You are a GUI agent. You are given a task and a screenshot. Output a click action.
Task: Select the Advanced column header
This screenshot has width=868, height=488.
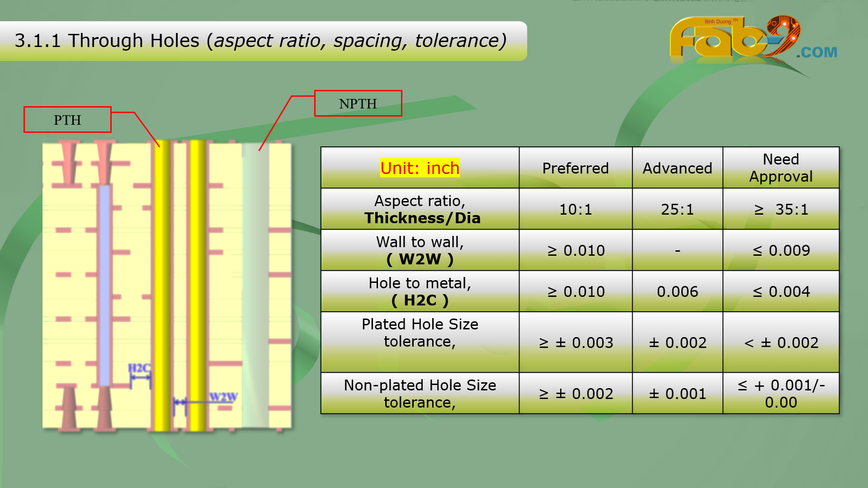(677, 168)
